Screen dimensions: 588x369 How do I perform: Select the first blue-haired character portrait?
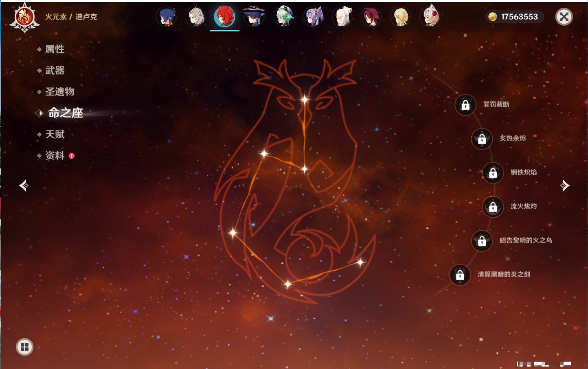pyautogui.click(x=167, y=17)
